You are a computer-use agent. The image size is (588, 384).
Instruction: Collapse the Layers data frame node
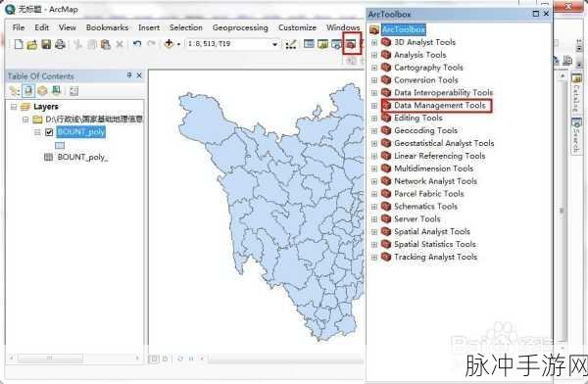point(14,107)
